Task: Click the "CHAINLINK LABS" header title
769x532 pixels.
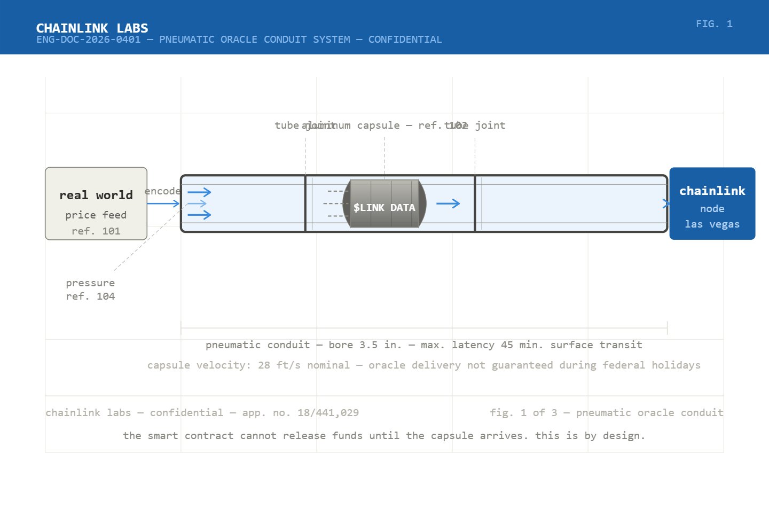Action: (92, 28)
